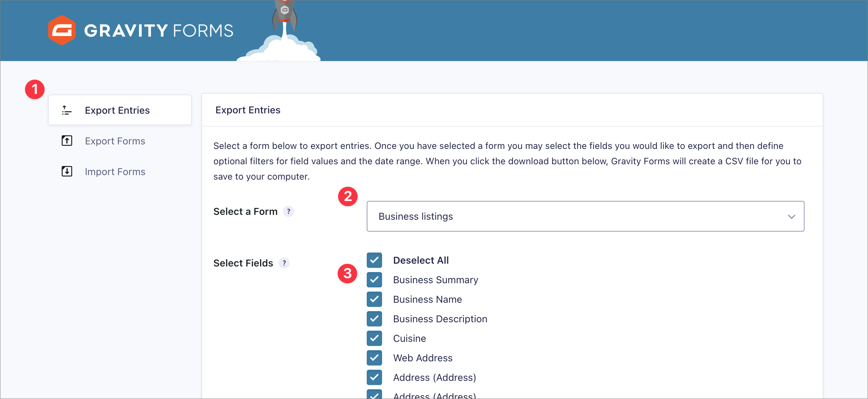The width and height of the screenshot is (868, 399).
Task: Disable the Business Name checkbox
Action: [x=373, y=299]
